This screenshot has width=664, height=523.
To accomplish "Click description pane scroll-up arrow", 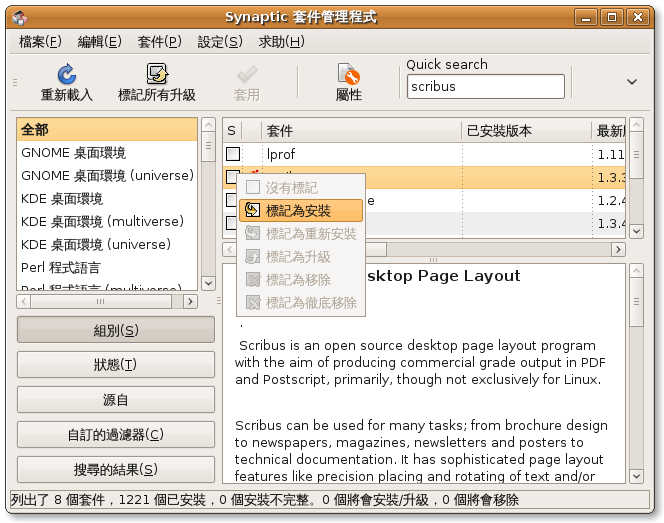I will coord(636,271).
